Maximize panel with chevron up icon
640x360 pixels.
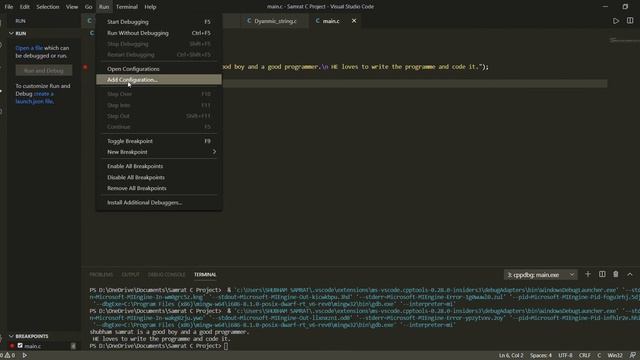630,274
